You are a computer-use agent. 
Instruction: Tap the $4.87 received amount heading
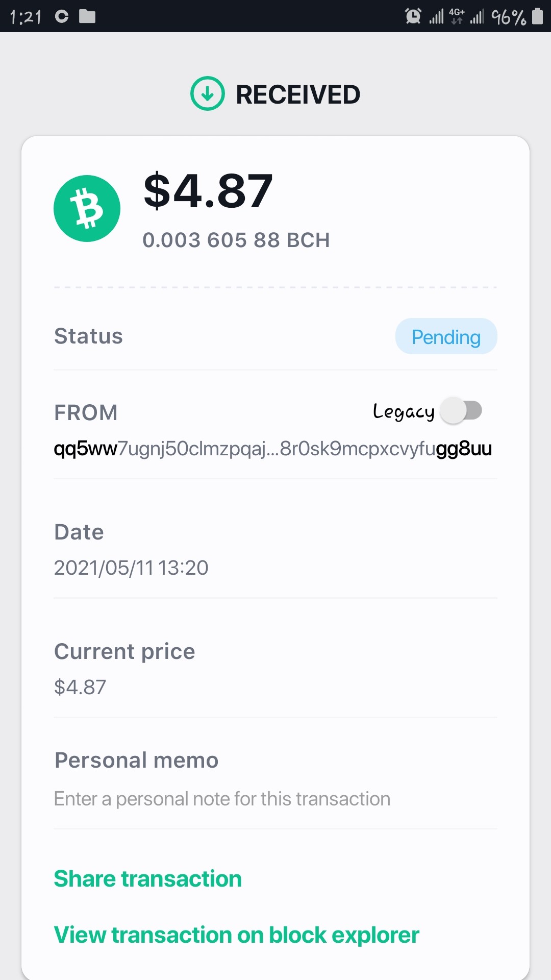click(208, 191)
